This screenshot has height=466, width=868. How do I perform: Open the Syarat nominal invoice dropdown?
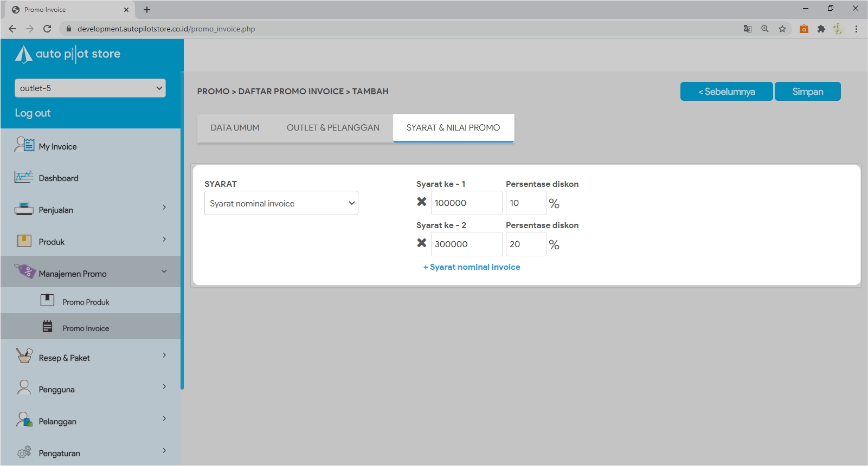point(281,203)
